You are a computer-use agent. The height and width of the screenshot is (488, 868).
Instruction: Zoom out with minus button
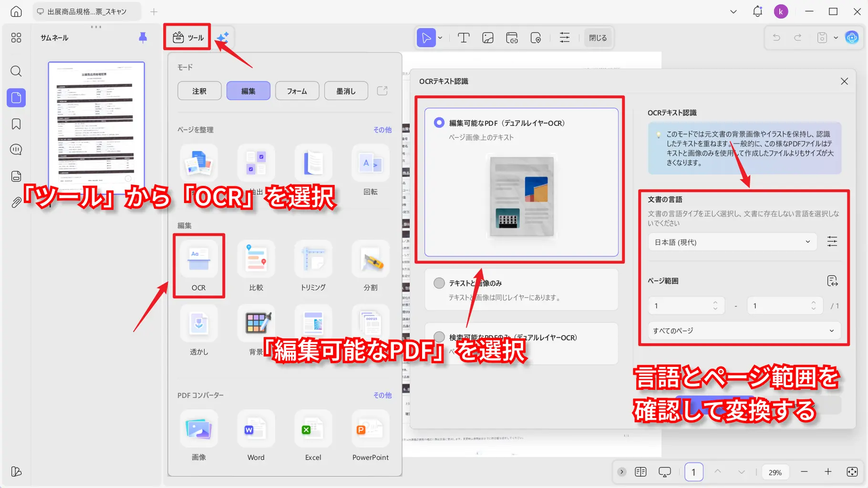pyautogui.click(x=804, y=472)
